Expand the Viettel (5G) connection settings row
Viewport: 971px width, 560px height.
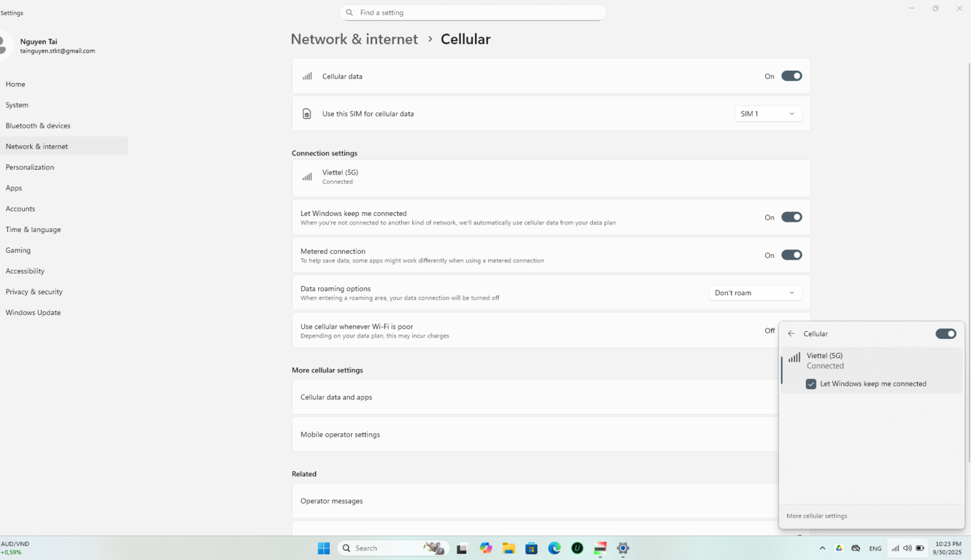pos(550,177)
